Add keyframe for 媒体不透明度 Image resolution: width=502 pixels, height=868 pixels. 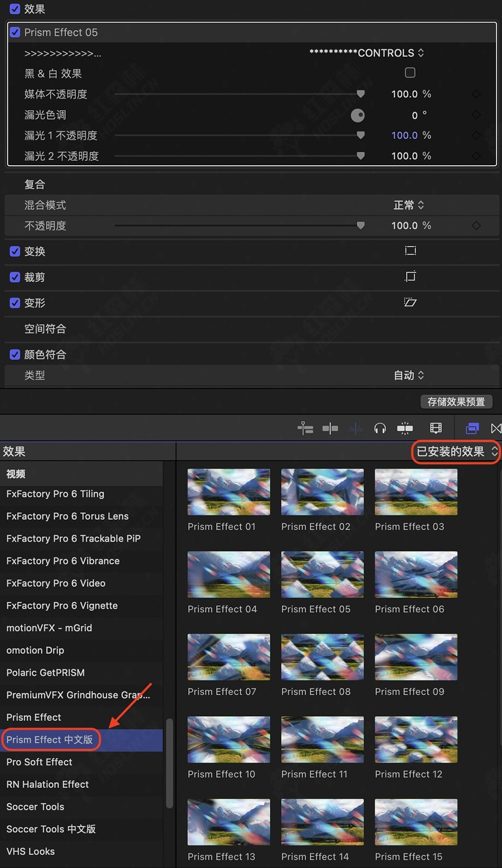(x=476, y=94)
